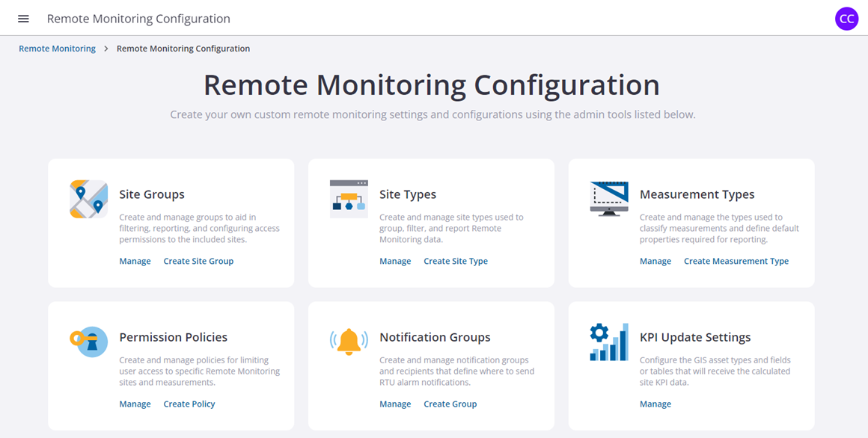Click the Notification Groups bell icon

349,342
